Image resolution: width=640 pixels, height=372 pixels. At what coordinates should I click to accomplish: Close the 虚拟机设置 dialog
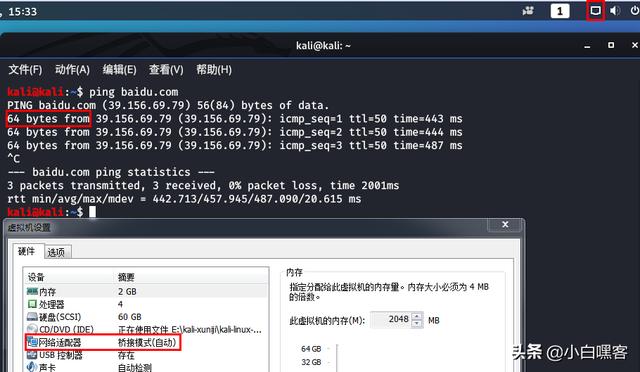pyautogui.click(x=505, y=225)
